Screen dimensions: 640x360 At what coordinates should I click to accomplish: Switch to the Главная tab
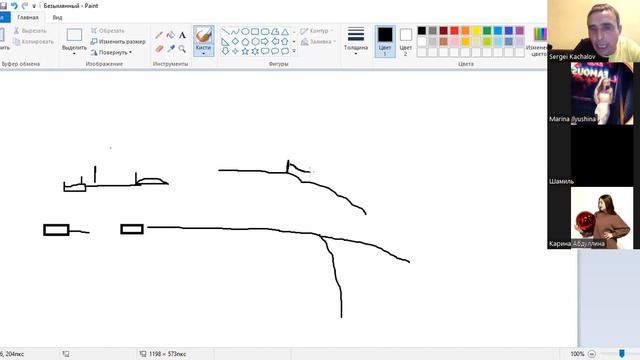(28, 18)
